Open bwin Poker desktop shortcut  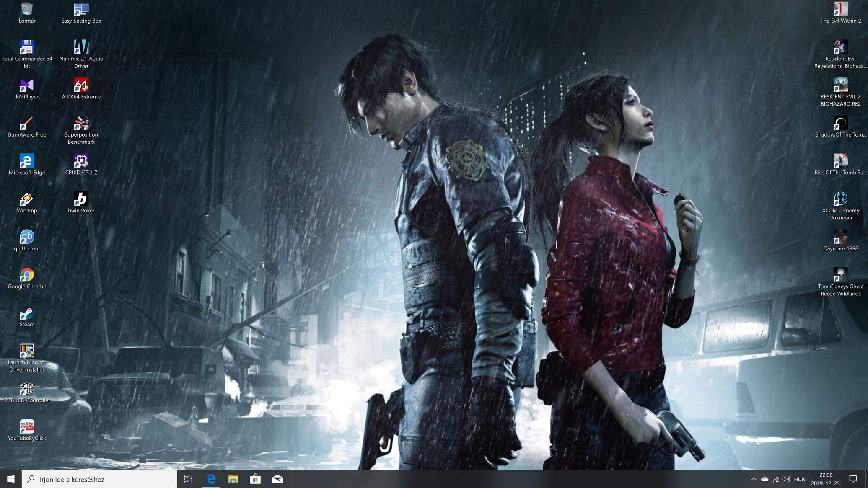tap(81, 203)
